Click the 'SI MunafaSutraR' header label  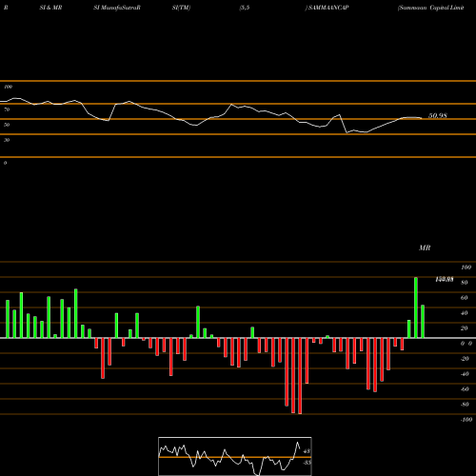[x=117, y=8]
